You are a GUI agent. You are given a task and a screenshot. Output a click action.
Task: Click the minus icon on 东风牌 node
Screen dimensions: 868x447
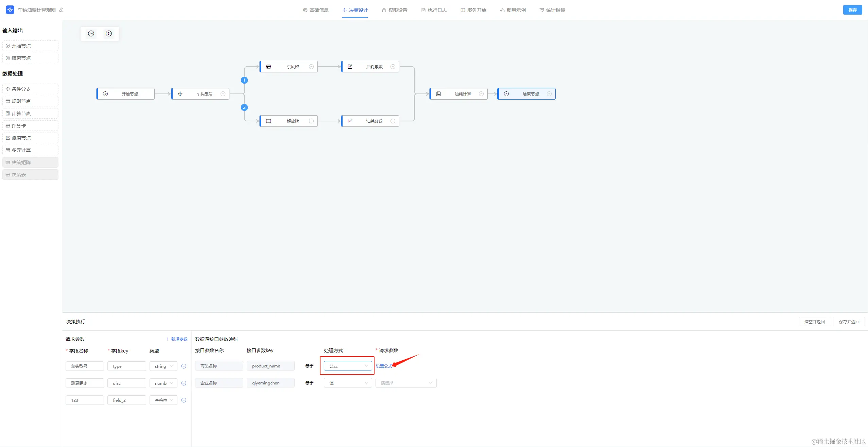pyautogui.click(x=311, y=67)
